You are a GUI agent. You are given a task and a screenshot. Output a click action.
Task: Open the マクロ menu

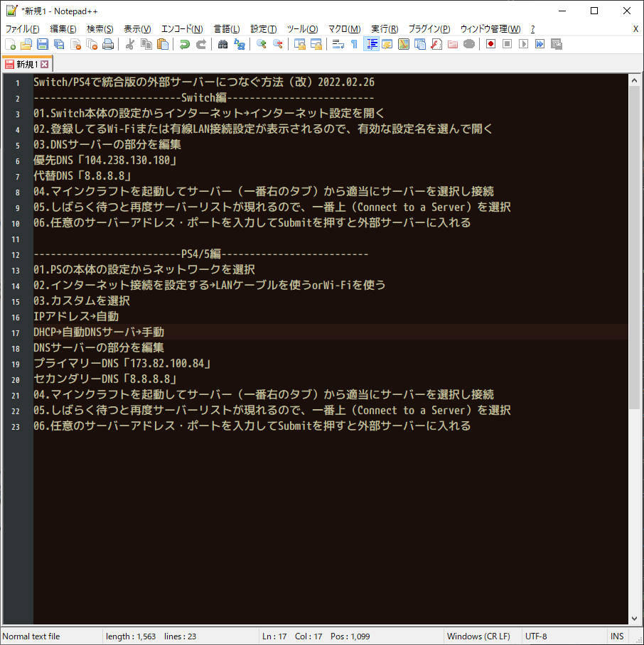click(x=344, y=28)
